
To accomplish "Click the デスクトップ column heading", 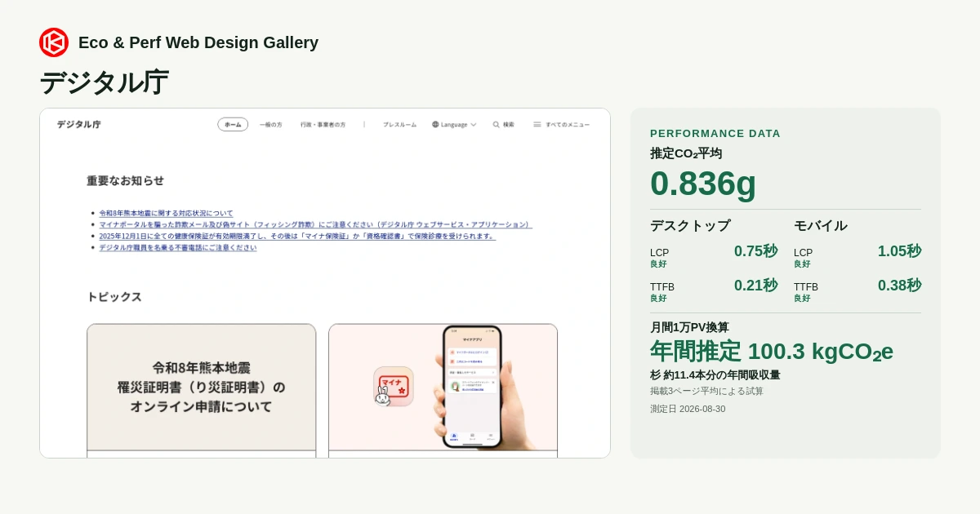I will click(690, 226).
